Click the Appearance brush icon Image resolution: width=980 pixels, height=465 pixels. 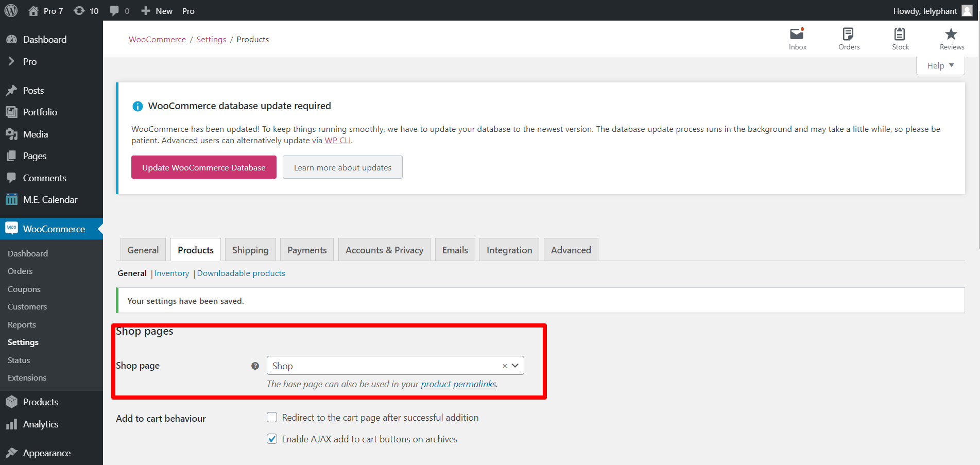click(x=11, y=453)
